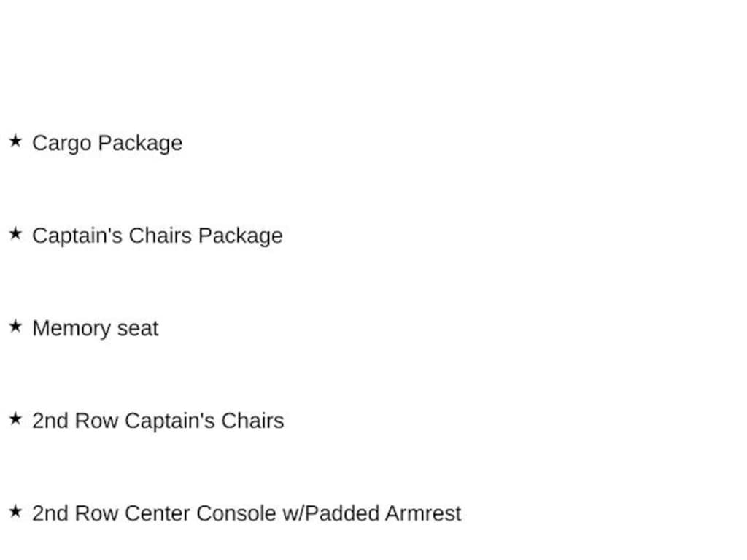The width and height of the screenshot is (747, 560).
Task: Click the word seat after Memory
Action: pos(138,329)
